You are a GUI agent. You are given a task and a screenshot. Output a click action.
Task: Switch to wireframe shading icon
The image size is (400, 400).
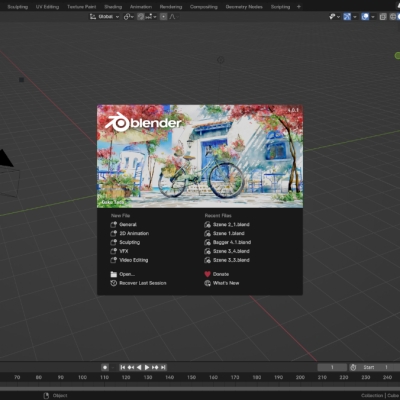[x=393, y=16]
